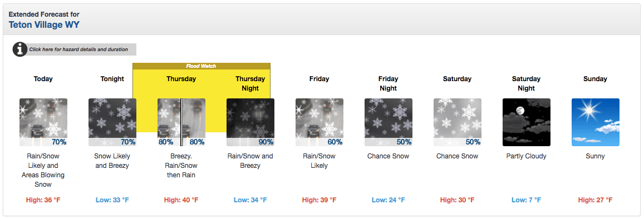Click Friday's rain/snow likely icon
644x219 pixels.
click(319, 122)
